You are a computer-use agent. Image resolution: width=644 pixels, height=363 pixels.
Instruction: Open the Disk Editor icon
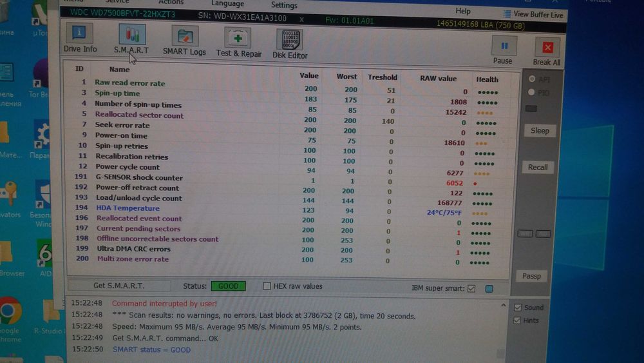point(290,40)
